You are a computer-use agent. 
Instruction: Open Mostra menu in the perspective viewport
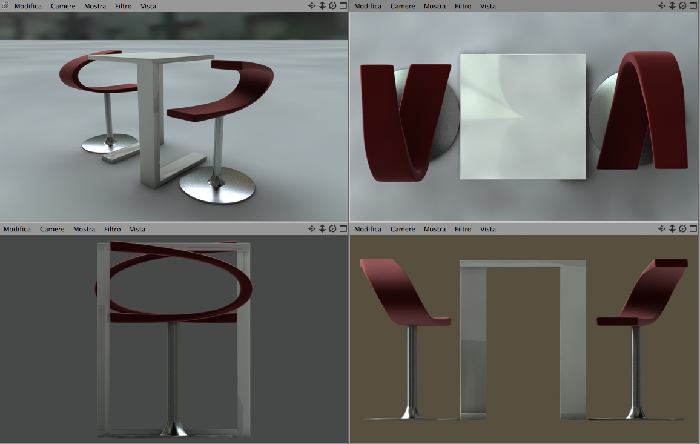(x=95, y=6)
